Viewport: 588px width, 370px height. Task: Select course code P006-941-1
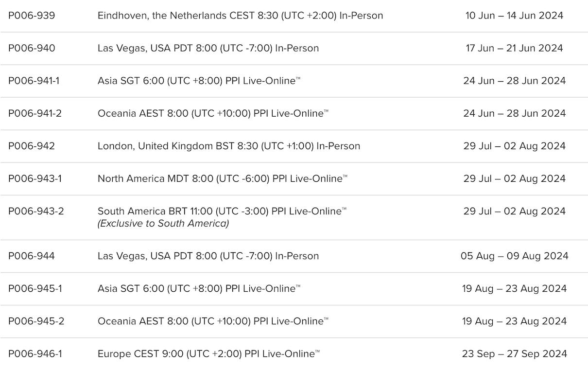pyautogui.click(x=34, y=81)
